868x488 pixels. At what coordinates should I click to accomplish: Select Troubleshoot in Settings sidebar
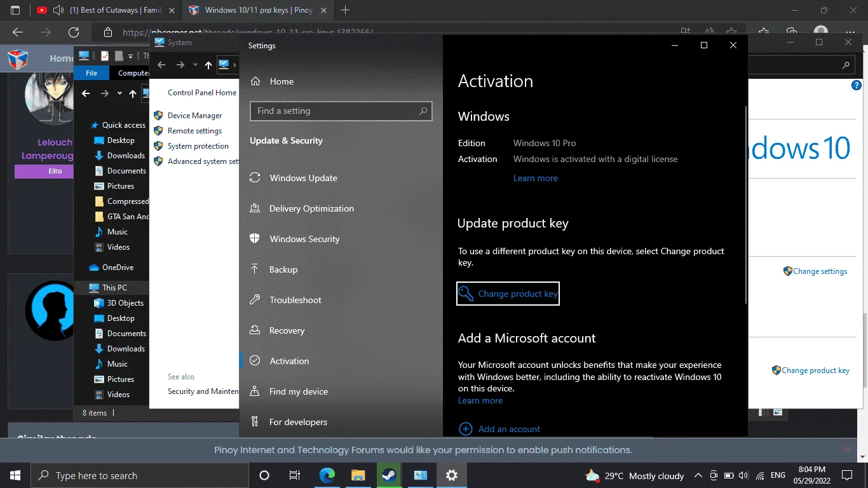[x=295, y=300]
